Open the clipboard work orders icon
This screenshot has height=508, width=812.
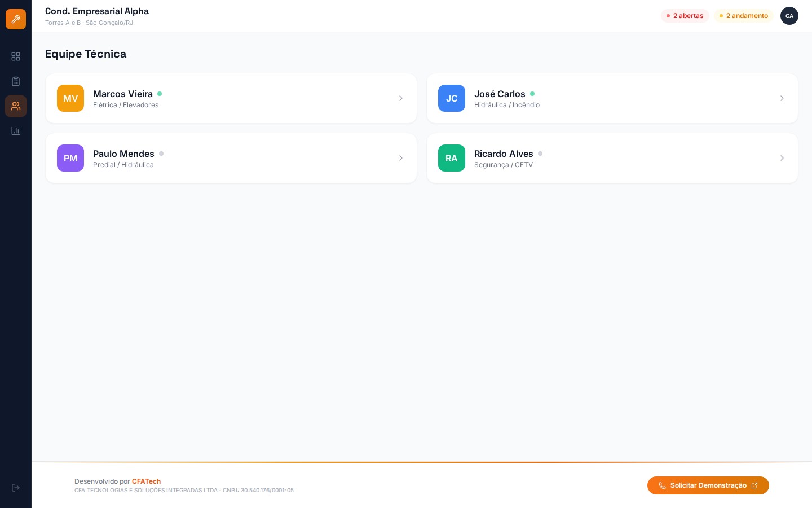click(x=16, y=81)
